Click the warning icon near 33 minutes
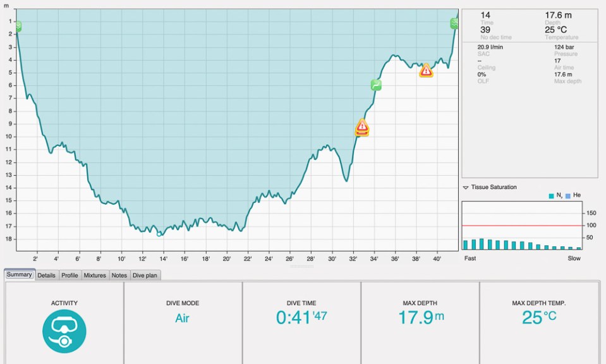Screen dimensions: 606x364 [362, 127]
